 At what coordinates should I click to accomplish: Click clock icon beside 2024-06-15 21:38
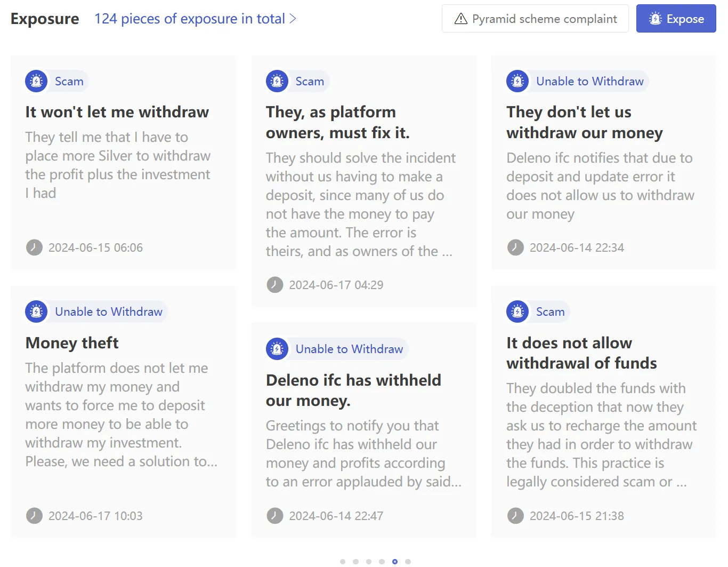(515, 516)
